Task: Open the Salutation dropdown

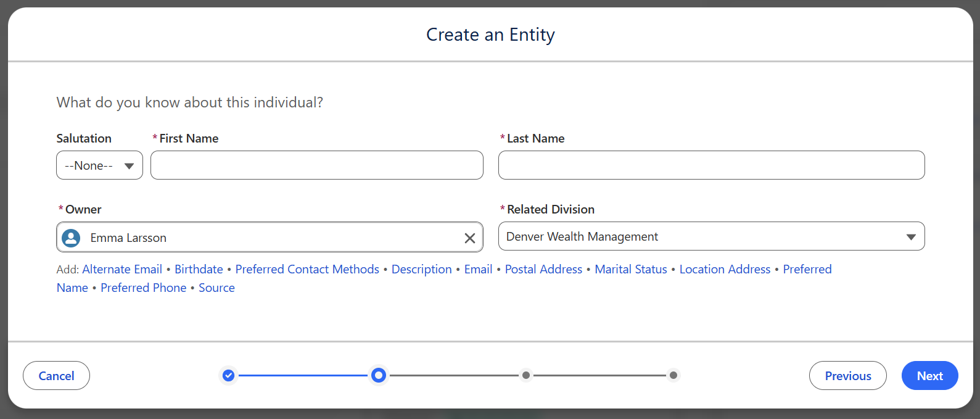Action: (x=99, y=165)
